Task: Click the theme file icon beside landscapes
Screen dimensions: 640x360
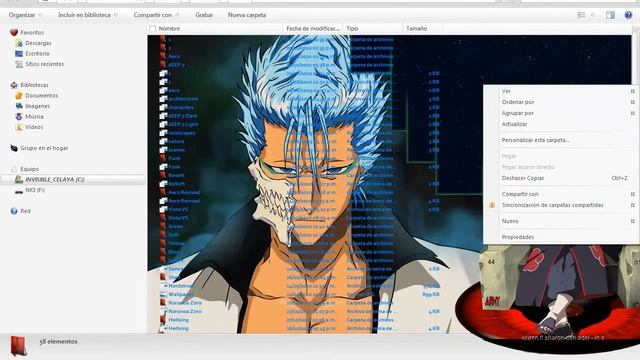Action: click(x=163, y=133)
